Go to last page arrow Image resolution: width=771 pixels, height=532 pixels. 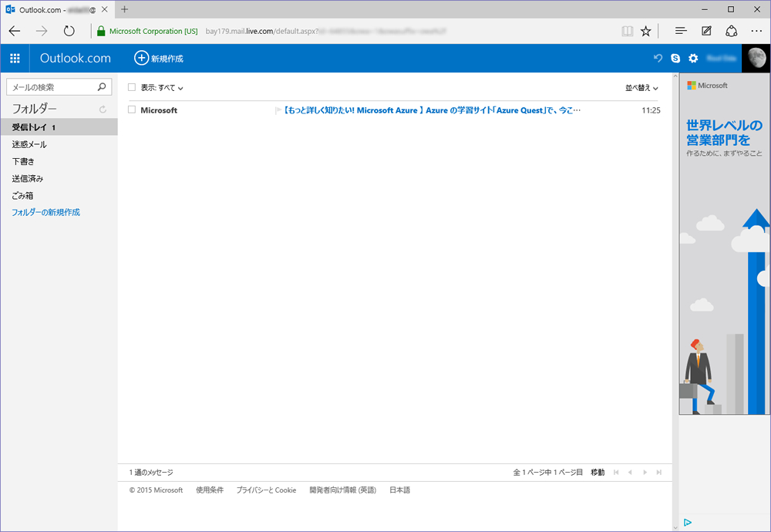tap(659, 472)
